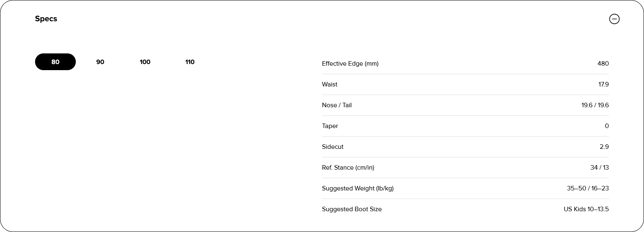Click the 17.9 waist value
This screenshot has height=232, width=644.
603,84
